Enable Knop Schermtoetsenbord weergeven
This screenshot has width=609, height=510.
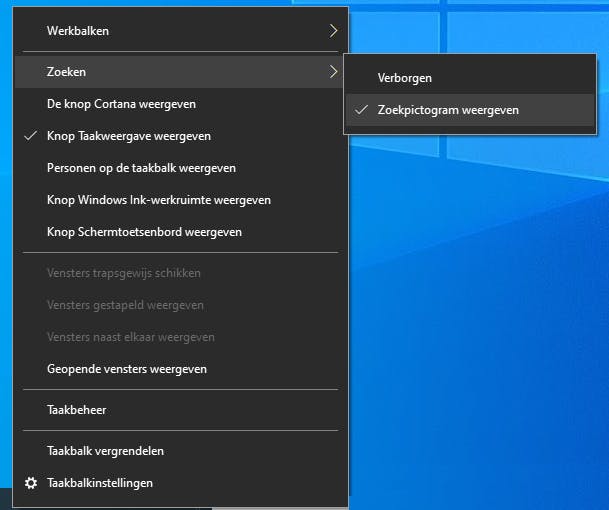(x=181, y=232)
